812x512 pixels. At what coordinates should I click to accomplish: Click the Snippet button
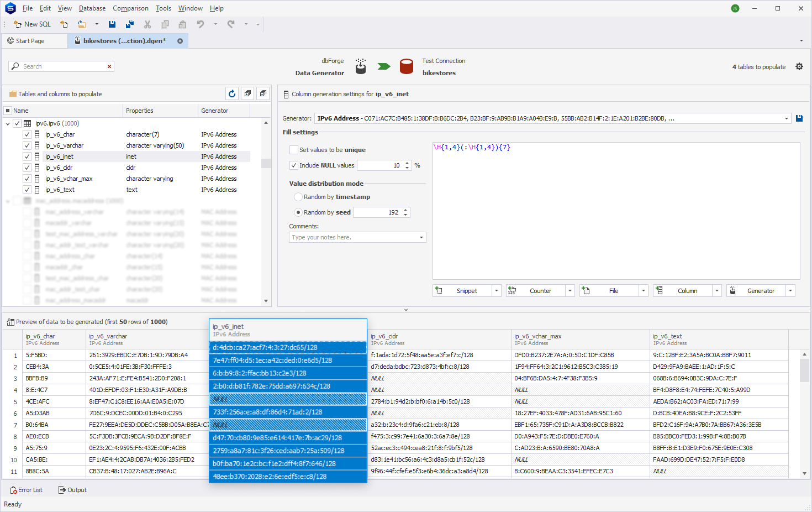(x=462, y=291)
